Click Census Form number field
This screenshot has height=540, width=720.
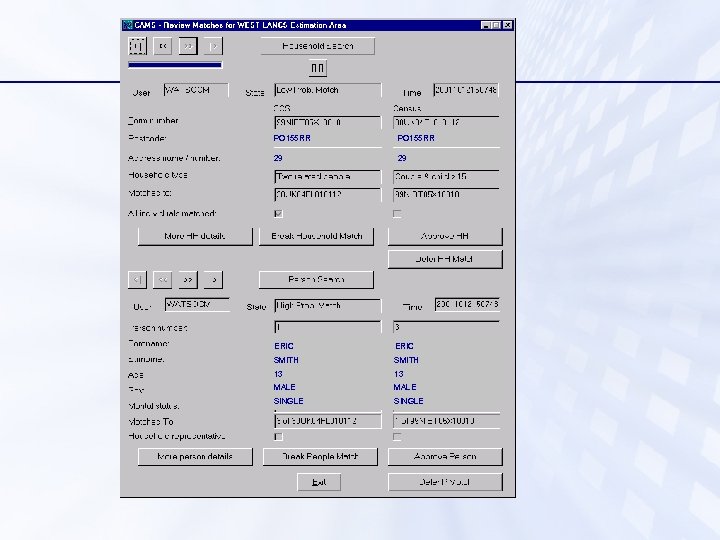point(446,122)
